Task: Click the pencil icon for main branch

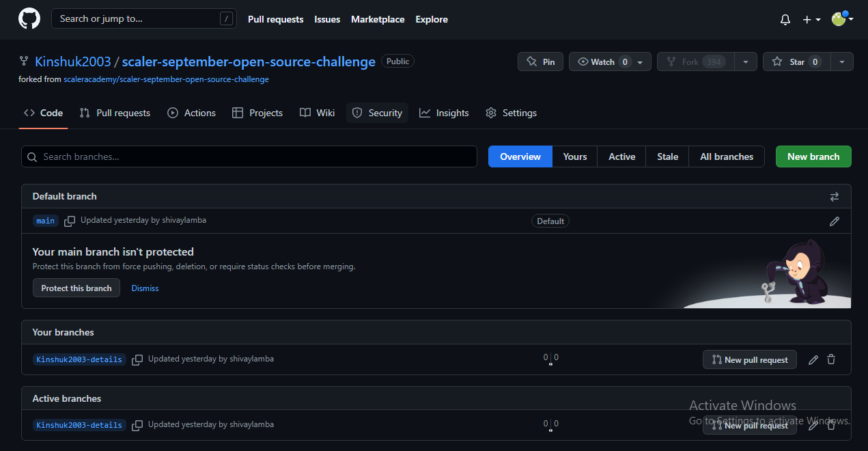Action: (835, 221)
